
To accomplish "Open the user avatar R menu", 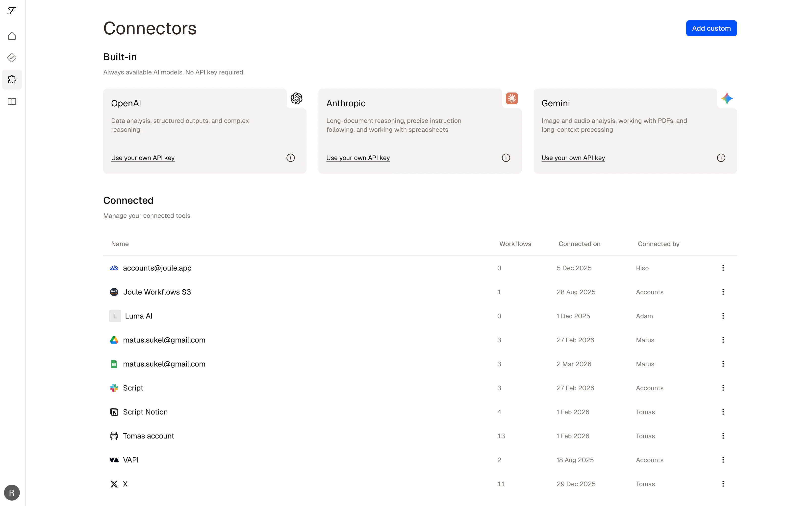I will (x=12, y=493).
